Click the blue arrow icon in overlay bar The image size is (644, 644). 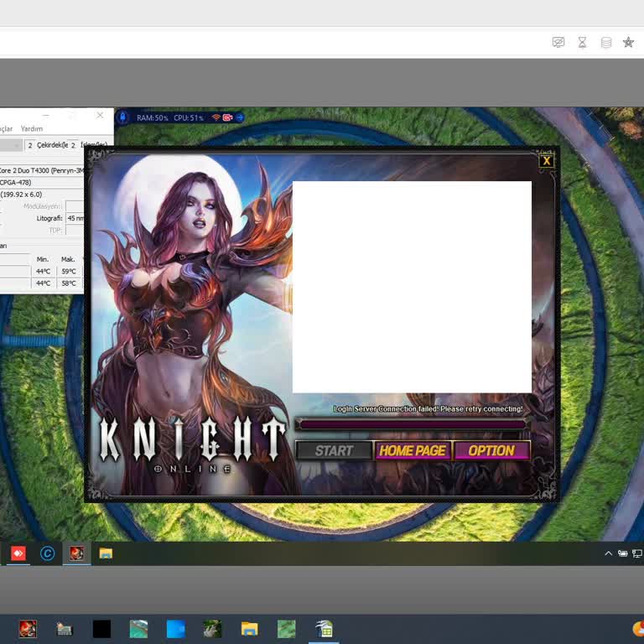(240, 117)
